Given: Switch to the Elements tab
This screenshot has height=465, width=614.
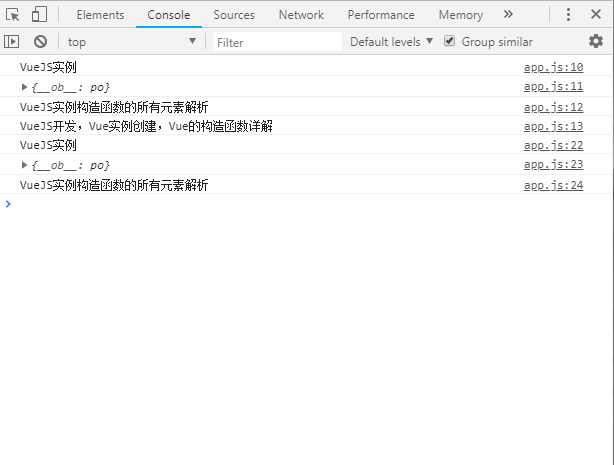Looking at the screenshot, I should [x=100, y=15].
